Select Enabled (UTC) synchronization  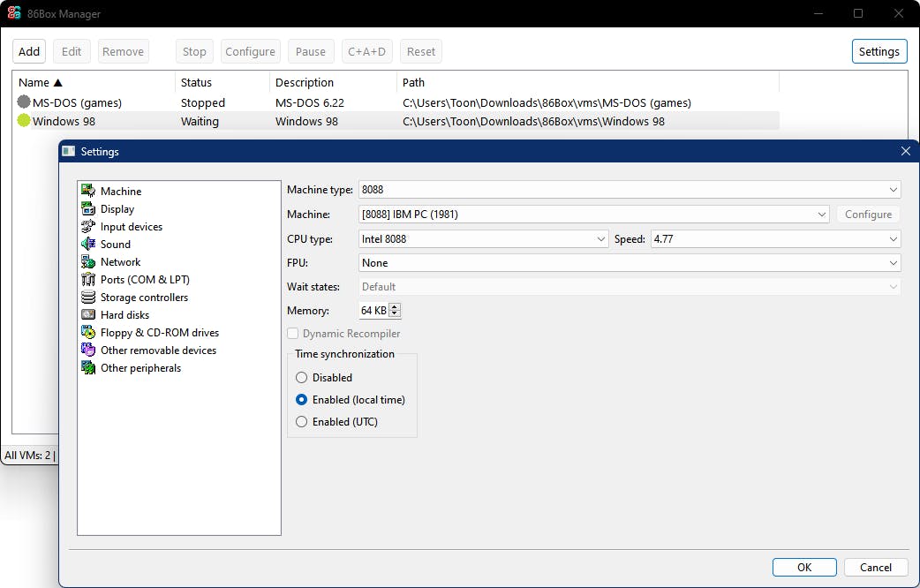pyautogui.click(x=301, y=422)
